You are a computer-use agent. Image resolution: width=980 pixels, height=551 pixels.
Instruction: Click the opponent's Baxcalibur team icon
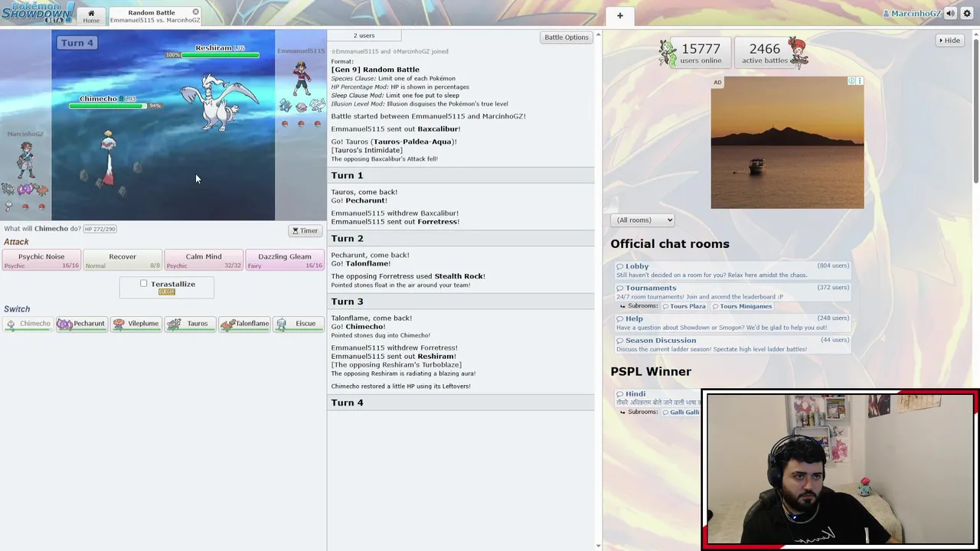pos(285,106)
